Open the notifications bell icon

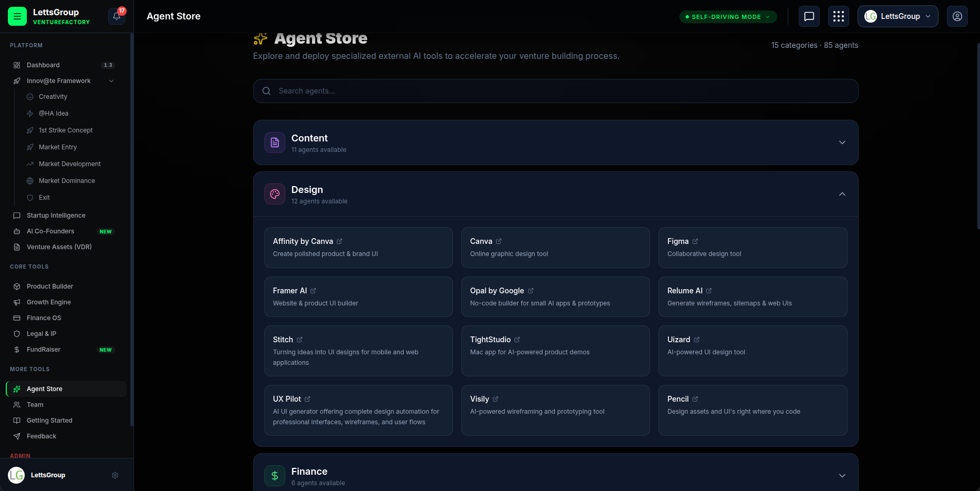tap(117, 16)
